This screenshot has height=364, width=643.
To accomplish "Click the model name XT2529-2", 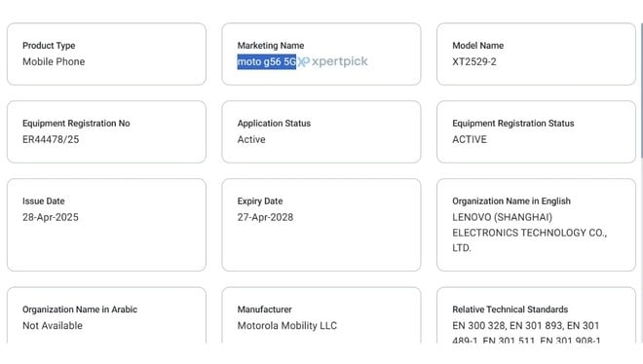I will click(x=474, y=62).
